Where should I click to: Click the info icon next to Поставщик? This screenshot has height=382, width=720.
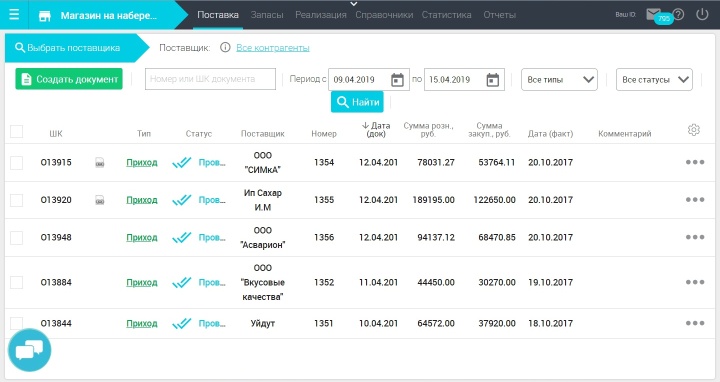click(x=225, y=47)
